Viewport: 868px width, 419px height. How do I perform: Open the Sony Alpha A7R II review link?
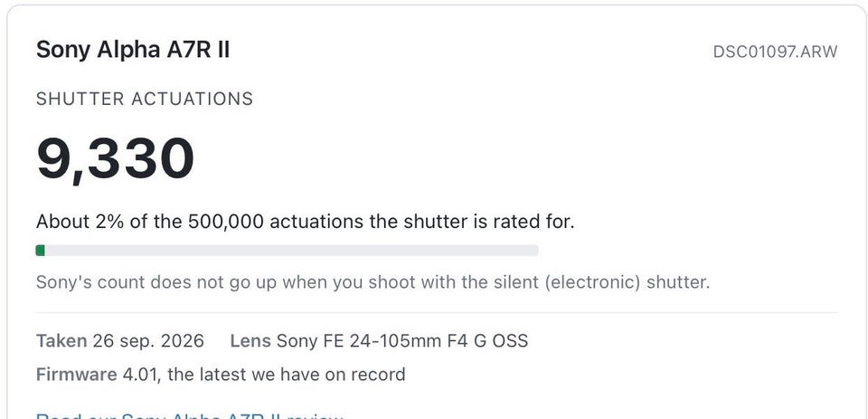click(190, 415)
